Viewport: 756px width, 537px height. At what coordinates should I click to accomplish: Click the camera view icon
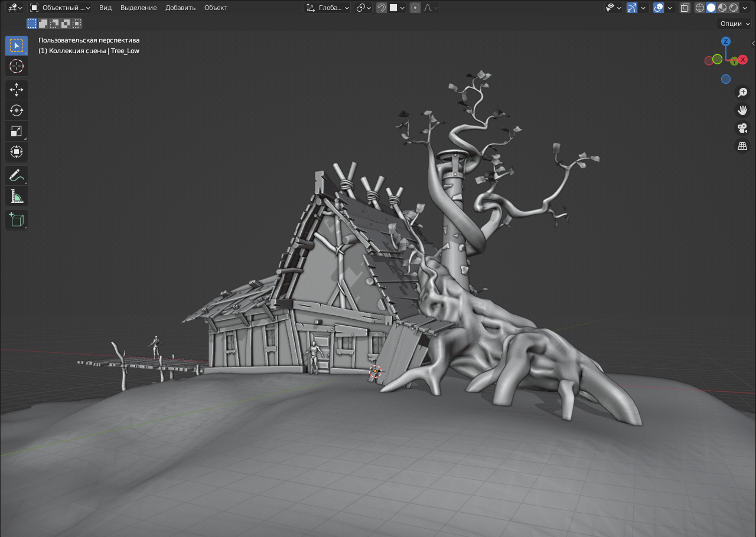click(742, 128)
